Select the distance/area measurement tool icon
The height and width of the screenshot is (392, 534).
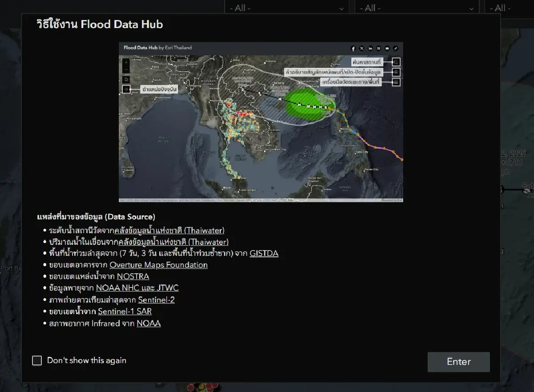(x=396, y=82)
